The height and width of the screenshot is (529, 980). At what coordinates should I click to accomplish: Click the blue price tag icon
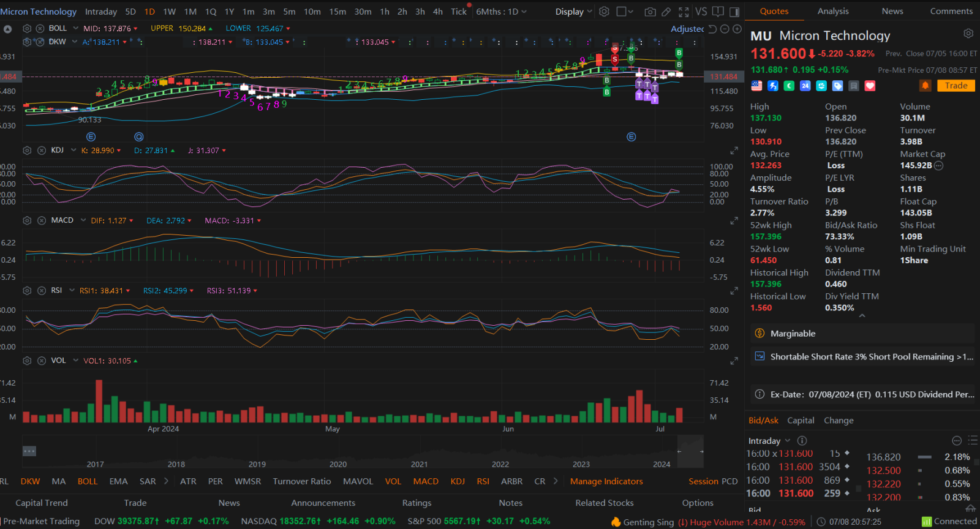pos(837,86)
